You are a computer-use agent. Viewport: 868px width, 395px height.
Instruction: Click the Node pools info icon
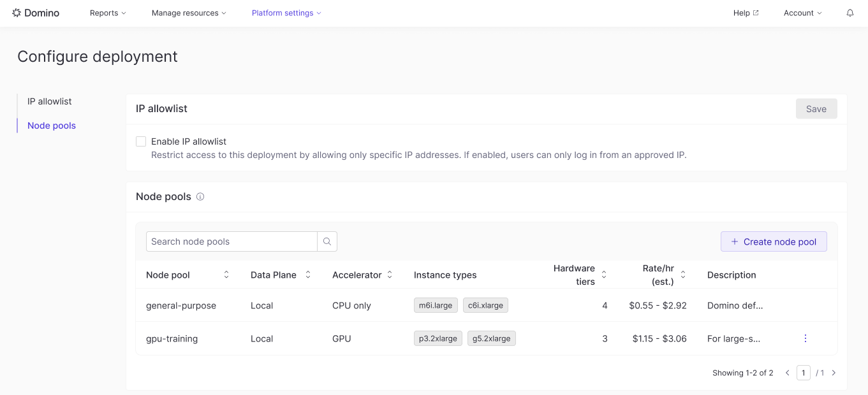200,197
